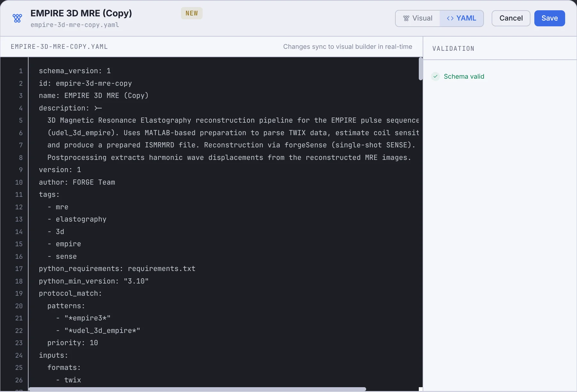Click the '- mre' tag entry
The image size is (577, 392).
point(58,207)
